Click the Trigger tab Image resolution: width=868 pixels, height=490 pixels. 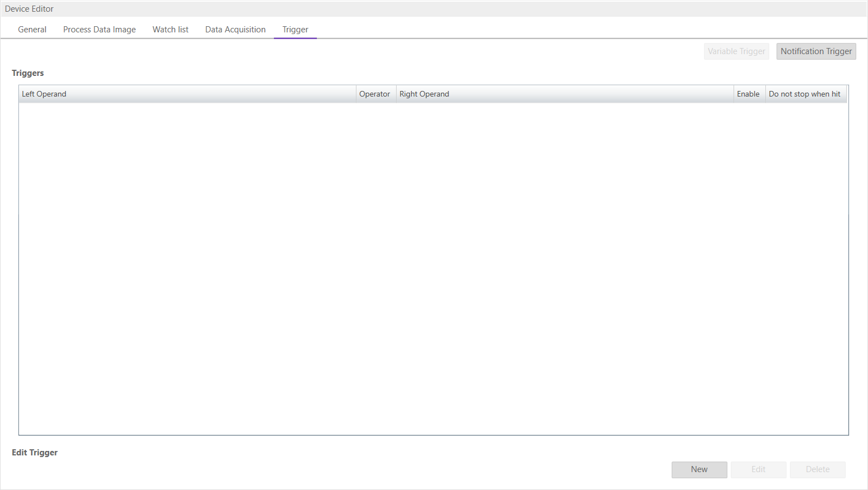pos(295,30)
